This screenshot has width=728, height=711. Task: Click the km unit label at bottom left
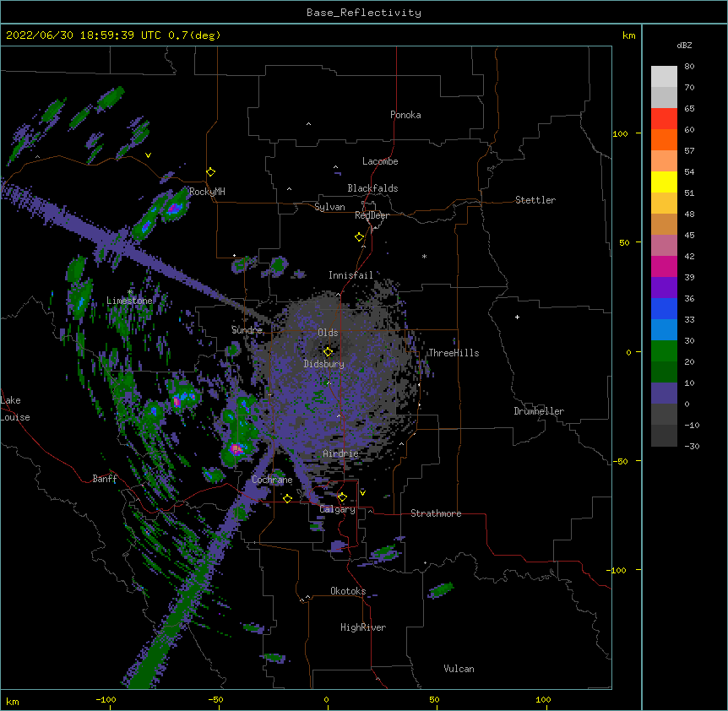[x=13, y=702]
